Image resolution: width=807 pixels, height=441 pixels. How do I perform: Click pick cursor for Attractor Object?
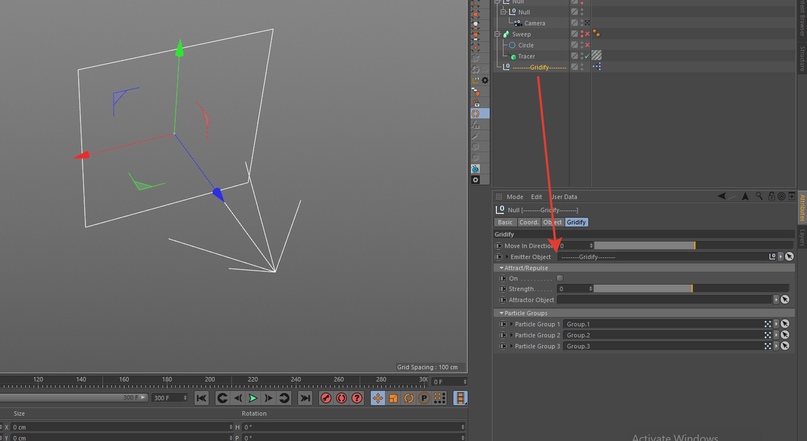point(784,299)
